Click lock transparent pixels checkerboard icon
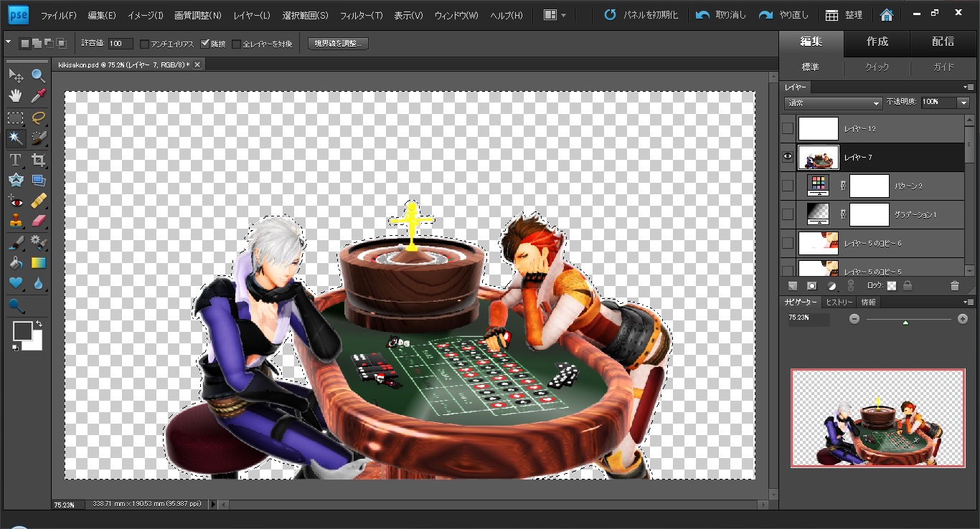 tap(892, 285)
